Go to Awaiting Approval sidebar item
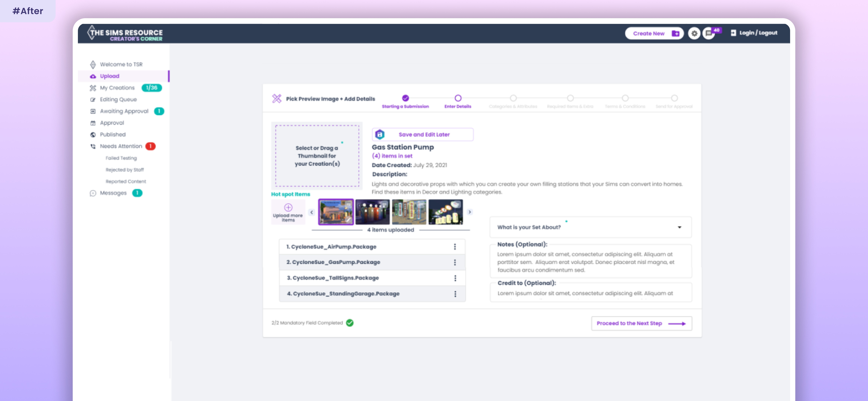Viewport: 868px width, 401px height. pos(124,111)
